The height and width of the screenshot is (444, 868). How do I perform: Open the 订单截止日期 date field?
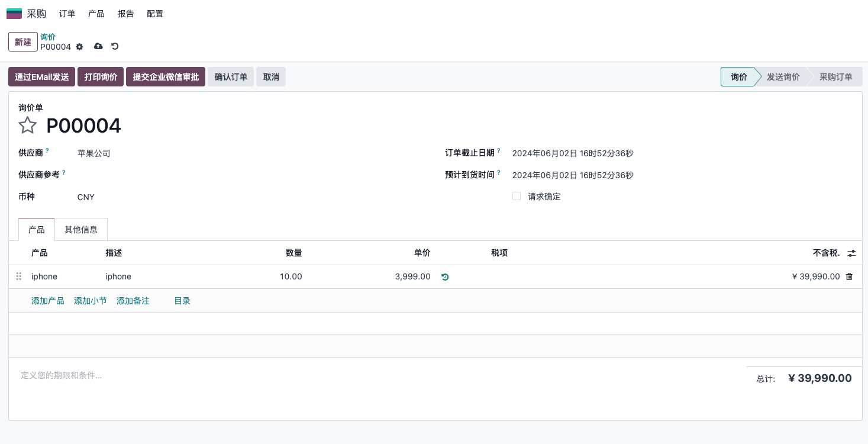[682, 153]
